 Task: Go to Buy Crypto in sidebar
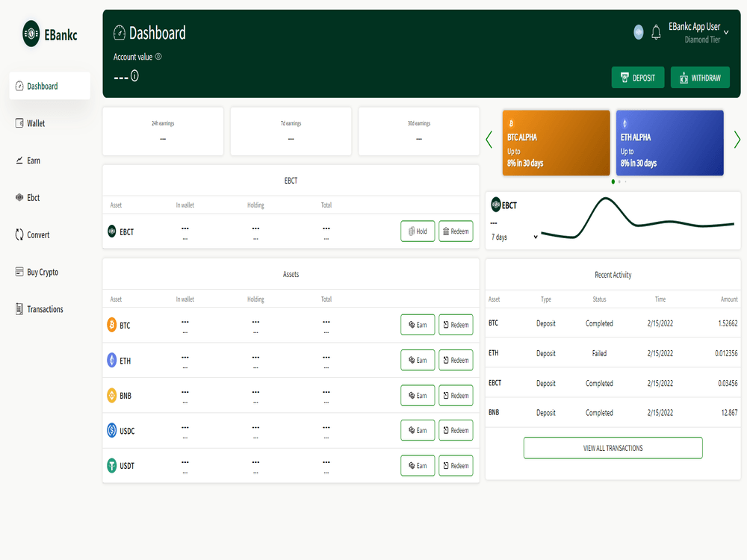[43, 273]
